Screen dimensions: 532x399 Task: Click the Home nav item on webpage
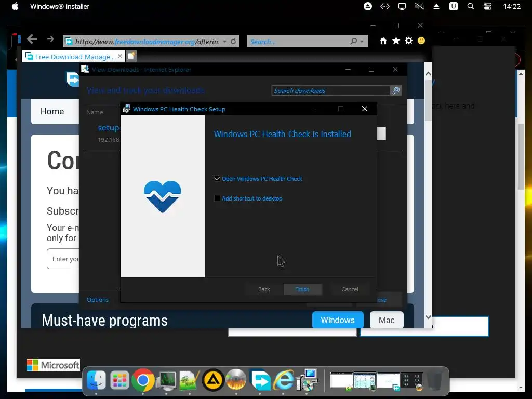pyautogui.click(x=52, y=111)
